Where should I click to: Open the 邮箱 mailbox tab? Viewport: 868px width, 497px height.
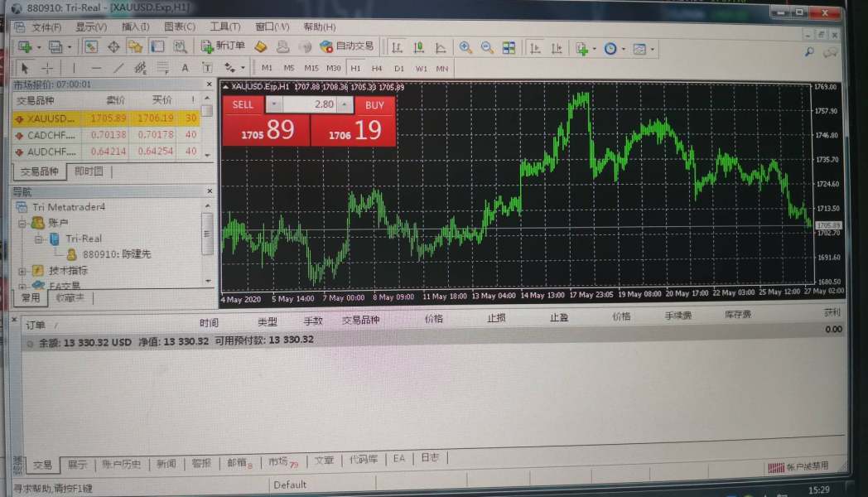pos(239,463)
